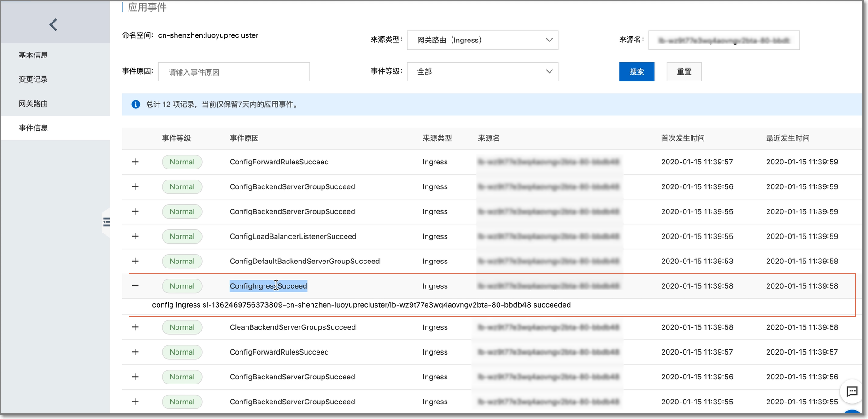
Task: Expand ConfigBackendServerGroupSucceed row latest at 11:39:55
Action: 135,402
